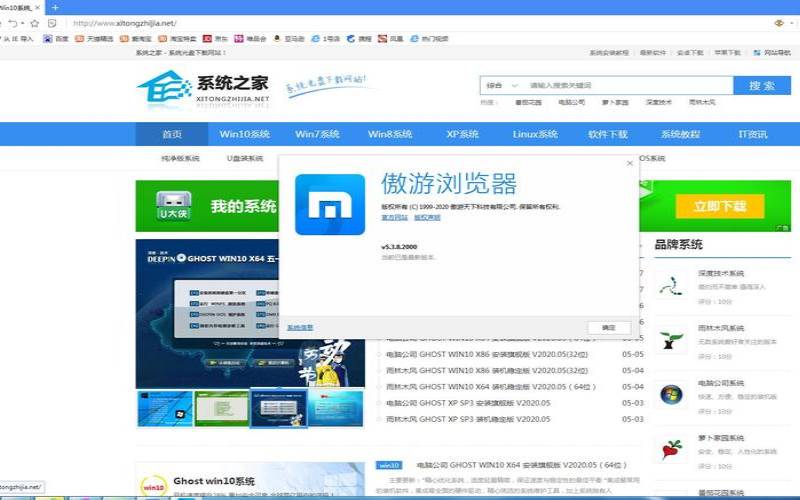Click the 电脑公司系统 Windows orb icon

click(x=671, y=395)
